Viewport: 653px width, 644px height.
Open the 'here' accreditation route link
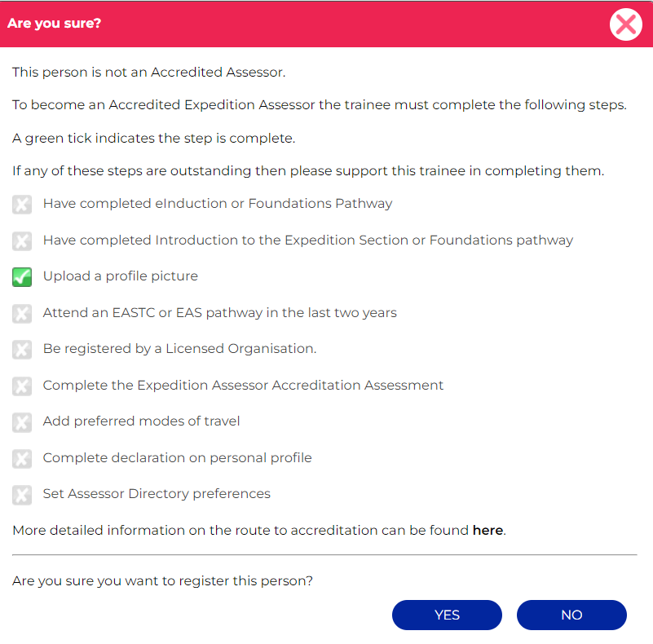[488, 530]
